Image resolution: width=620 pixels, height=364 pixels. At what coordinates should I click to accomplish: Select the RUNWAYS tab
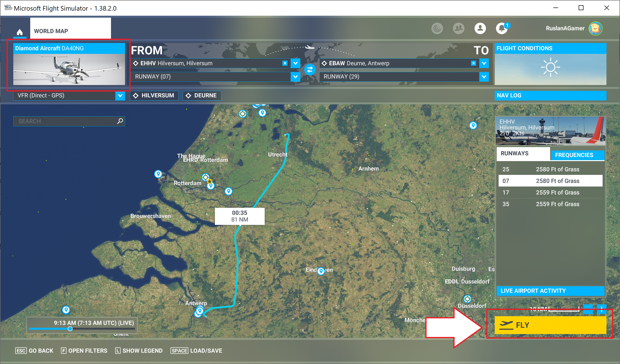[523, 154]
